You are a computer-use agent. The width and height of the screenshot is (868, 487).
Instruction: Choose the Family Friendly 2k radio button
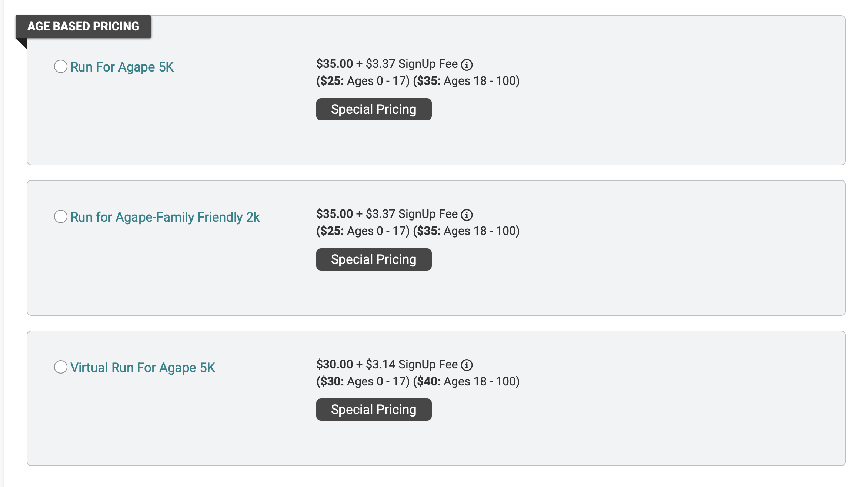(x=61, y=217)
